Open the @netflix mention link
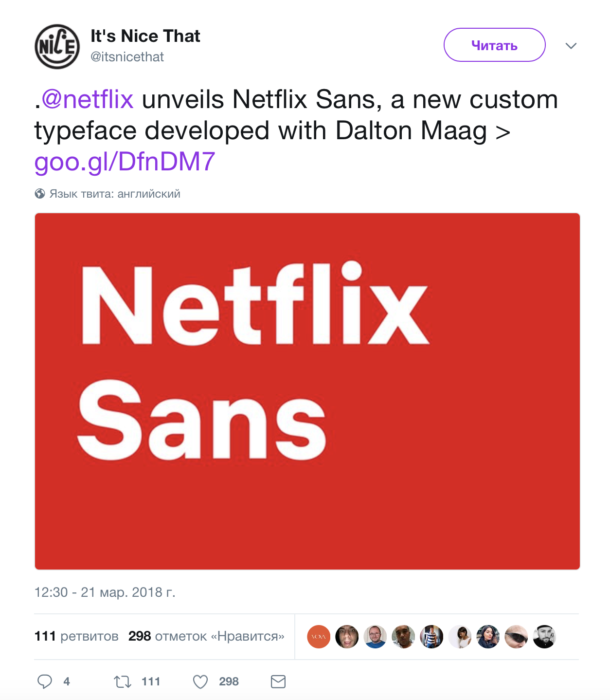 coord(88,100)
